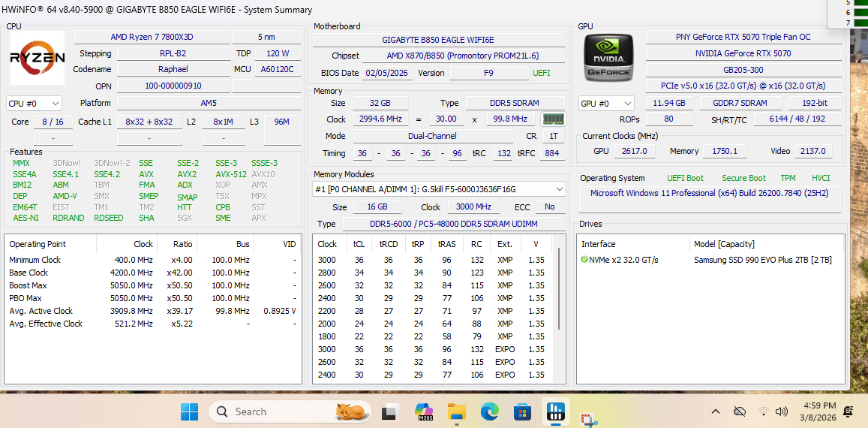The width and height of the screenshot is (868, 428).
Task: Click the tCL column header
Action: 359,244
